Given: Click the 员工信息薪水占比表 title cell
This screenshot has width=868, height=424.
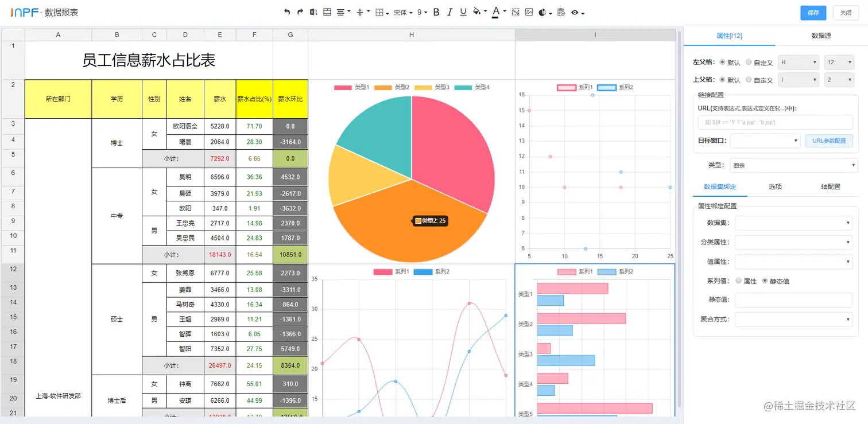Looking at the screenshot, I should [149, 60].
